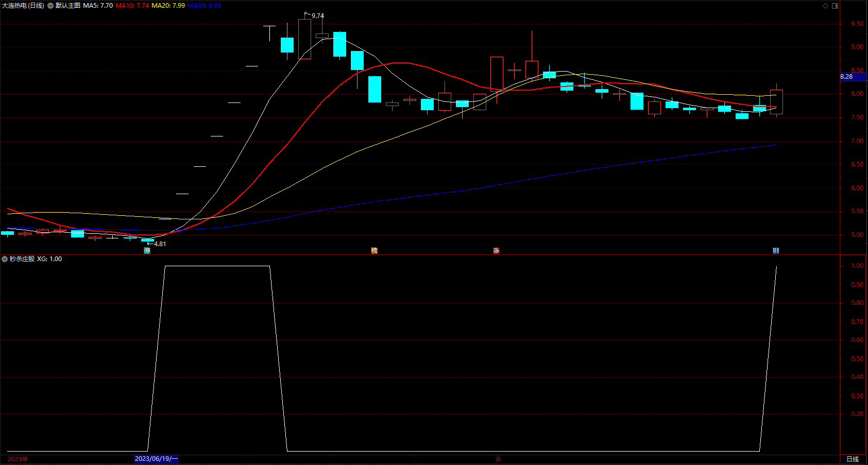Image resolution: width=868 pixels, height=465 pixels.
Task: Click the XG: 1.00 indicator value
Action: click(x=49, y=259)
